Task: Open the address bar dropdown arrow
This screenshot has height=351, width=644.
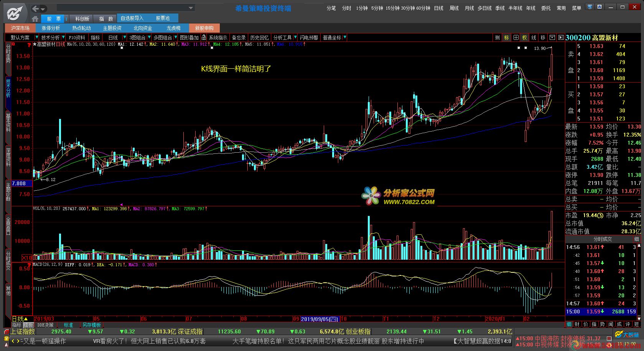Action: [191, 8]
